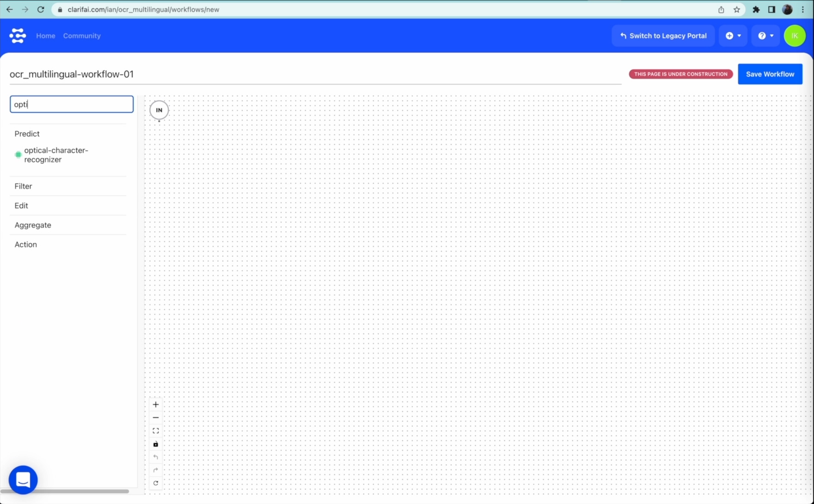
Task: Click the redo arrow in canvas controls
Action: [x=156, y=470]
